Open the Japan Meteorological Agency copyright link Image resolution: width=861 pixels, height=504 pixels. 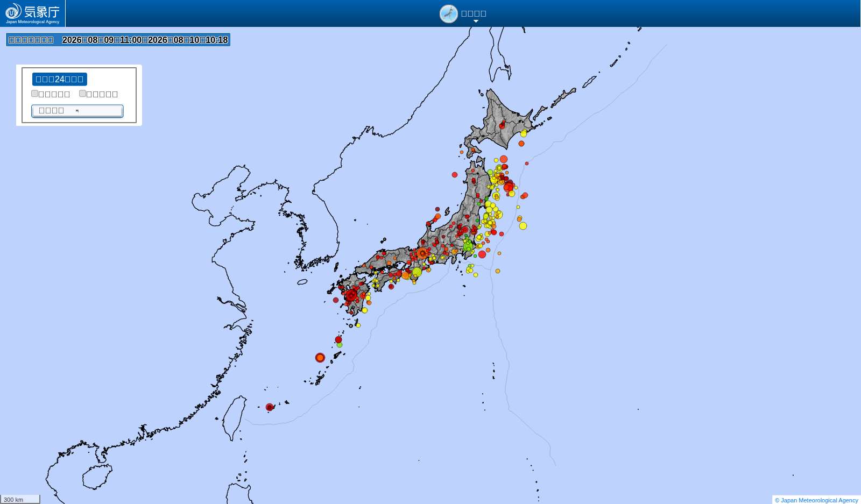click(816, 500)
